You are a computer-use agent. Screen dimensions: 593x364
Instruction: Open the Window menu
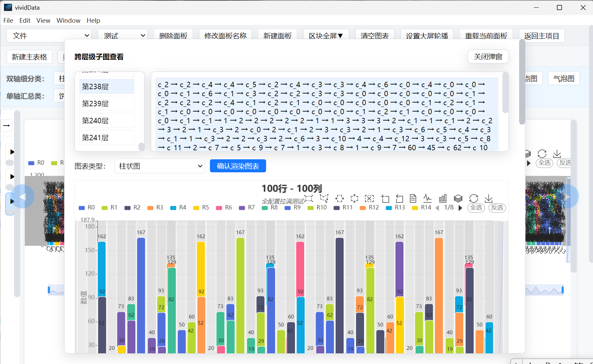(x=68, y=20)
